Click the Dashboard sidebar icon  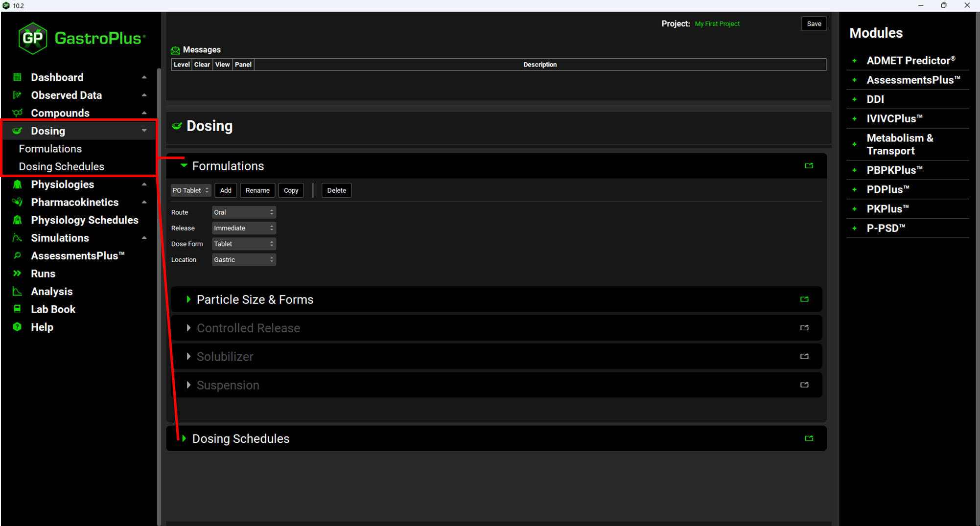pyautogui.click(x=18, y=77)
